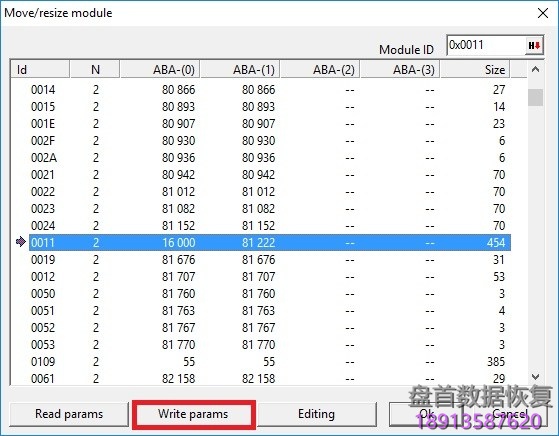Click size value 53 in row 0012

point(499,277)
